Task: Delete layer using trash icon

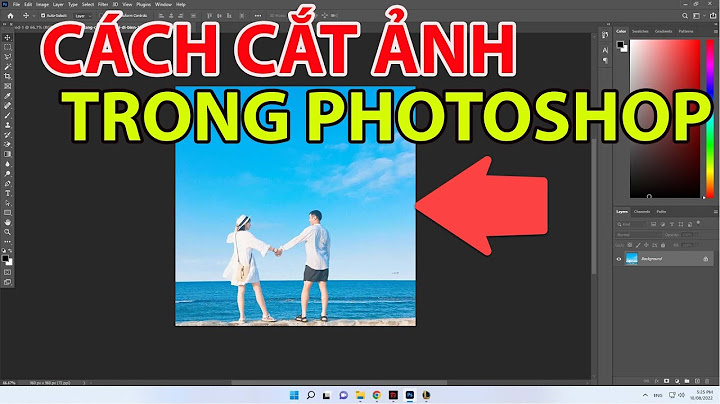Action: point(707,381)
